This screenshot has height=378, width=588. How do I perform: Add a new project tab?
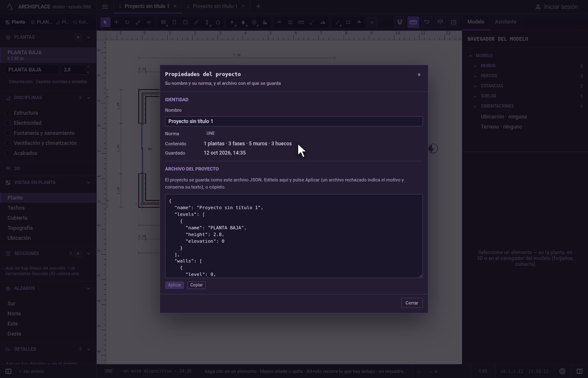[x=258, y=6]
